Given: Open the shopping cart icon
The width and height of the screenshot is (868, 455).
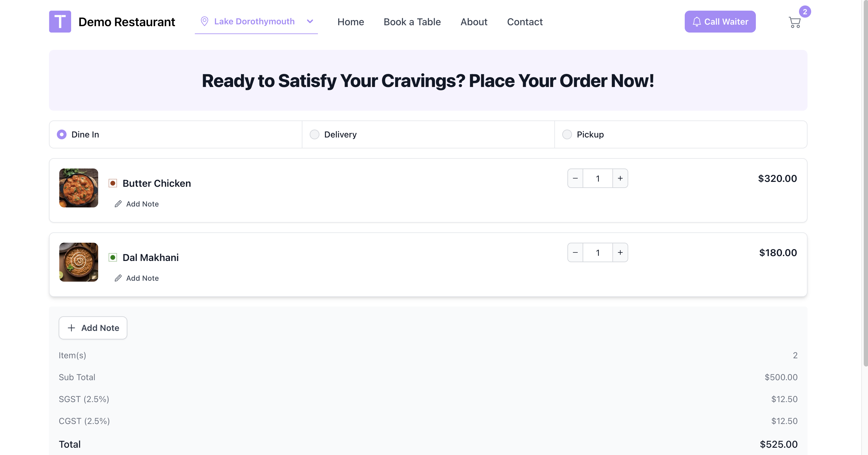Looking at the screenshot, I should [x=794, y=22].
